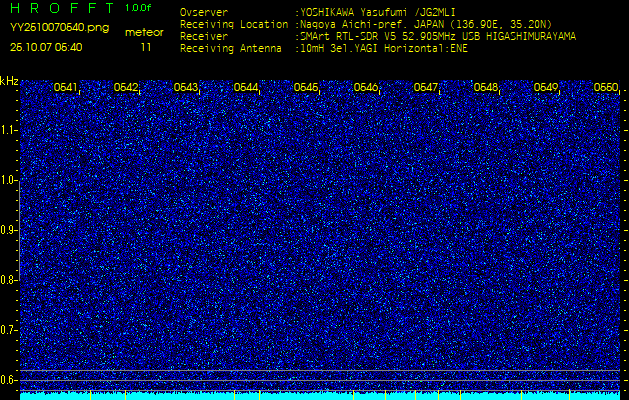Click the 0550 time marker
The height and width of the screenshot is (400, 629).
point(606,88)
